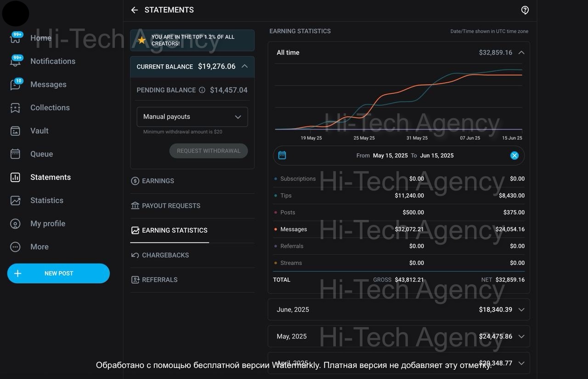Collapse the Current Balance panel chevron

244,66
